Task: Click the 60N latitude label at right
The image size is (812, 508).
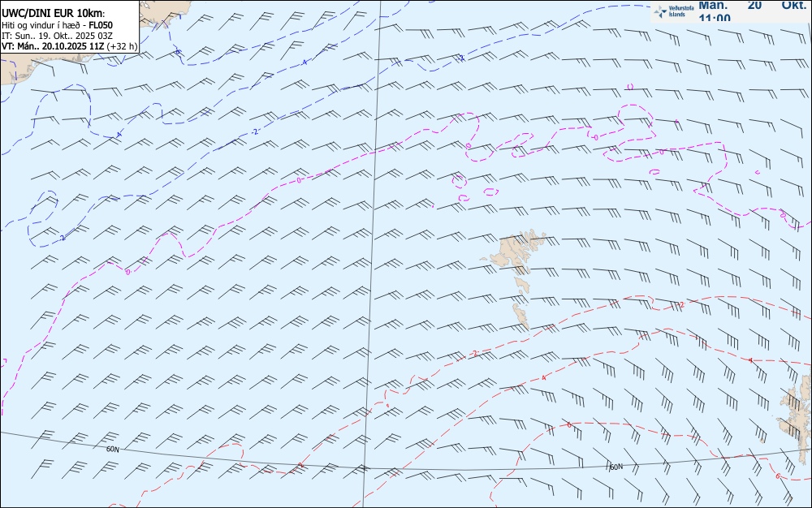Action: 616,467
